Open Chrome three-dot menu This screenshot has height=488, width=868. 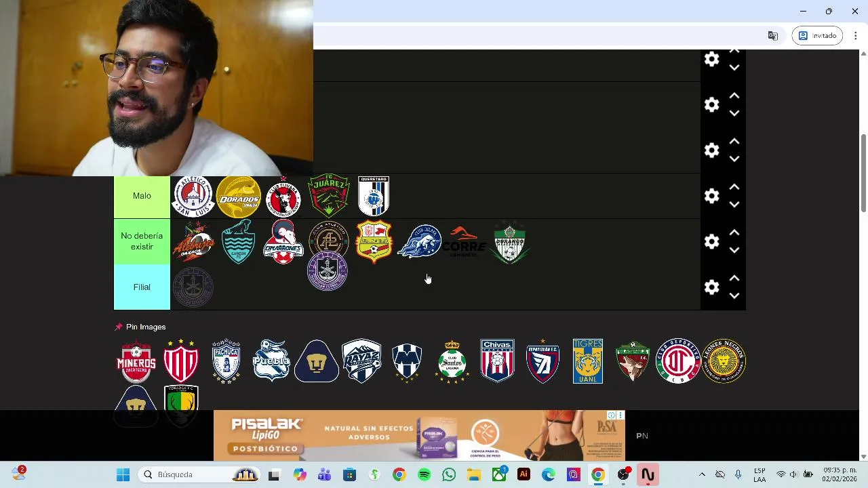click(x=856, y=36)
